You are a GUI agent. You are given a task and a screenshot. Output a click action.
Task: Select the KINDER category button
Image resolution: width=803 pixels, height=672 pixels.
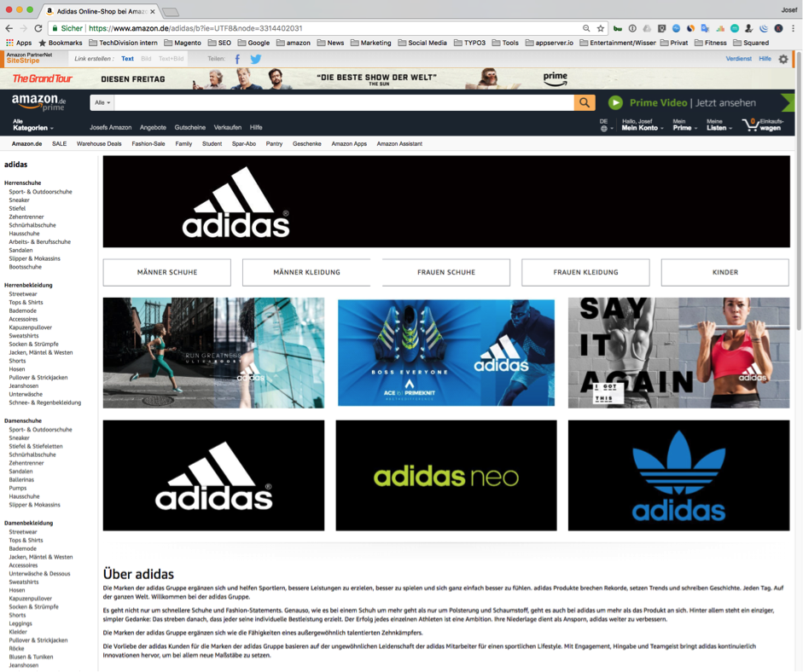click(x=725, y=272)
